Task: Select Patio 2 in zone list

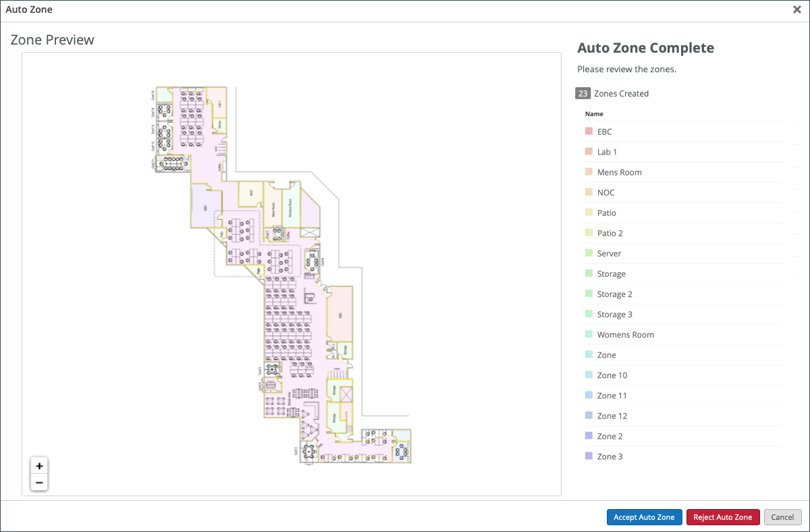Action: pyautogui.click(x=610, y=233)
